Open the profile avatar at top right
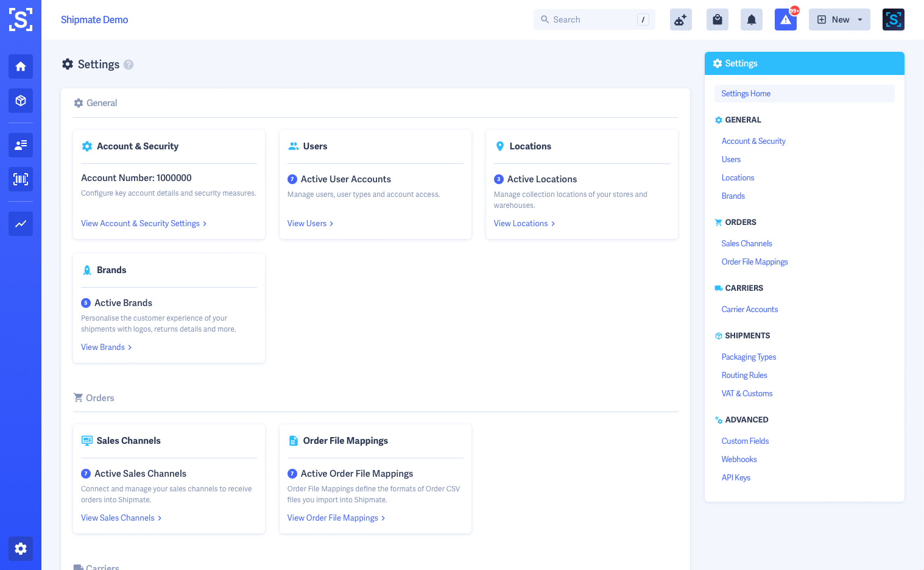This screenshot has width=924, height=570. [894, 20]
